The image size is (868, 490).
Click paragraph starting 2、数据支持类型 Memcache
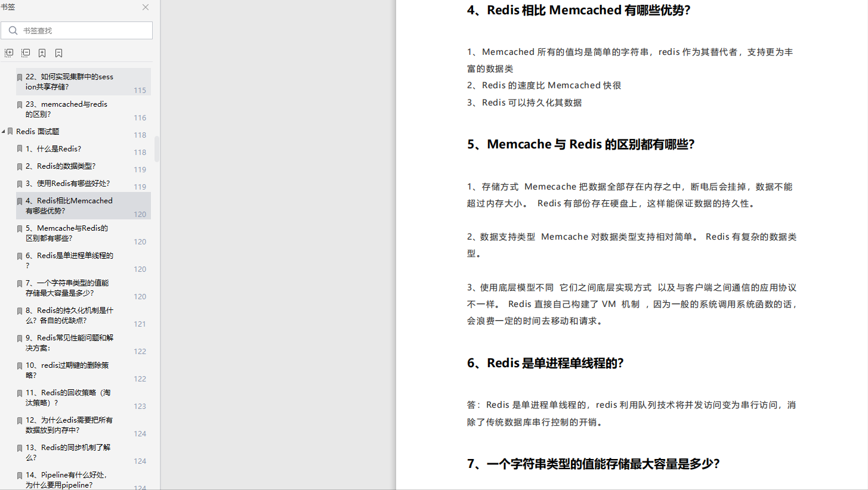632,245
